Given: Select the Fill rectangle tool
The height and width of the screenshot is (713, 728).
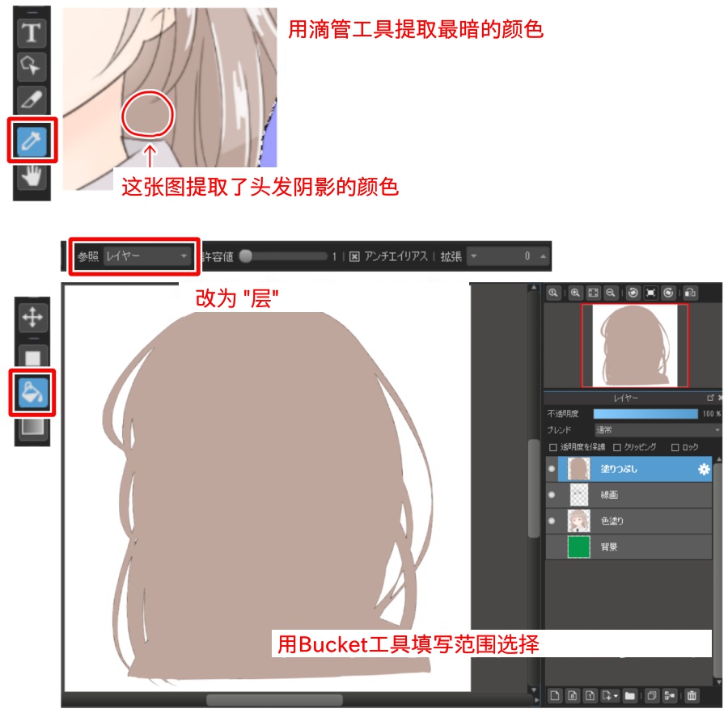Looking at the screenshot, I should click(32, 357).
